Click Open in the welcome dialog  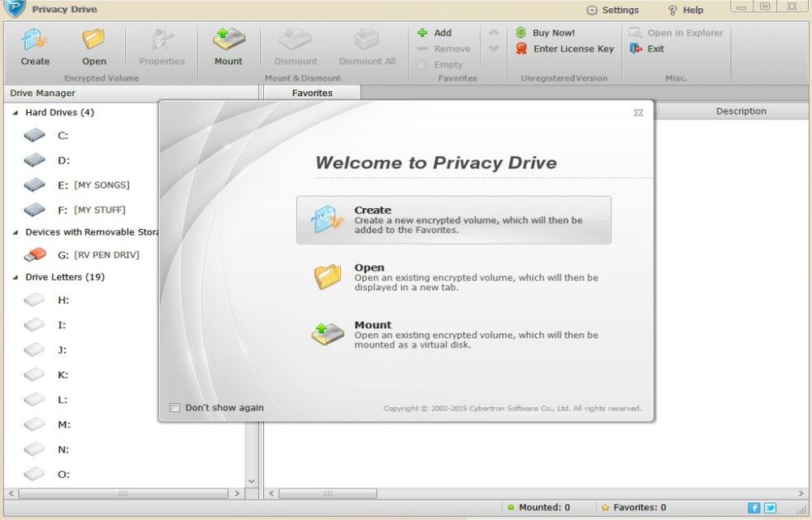click(454, 277)
